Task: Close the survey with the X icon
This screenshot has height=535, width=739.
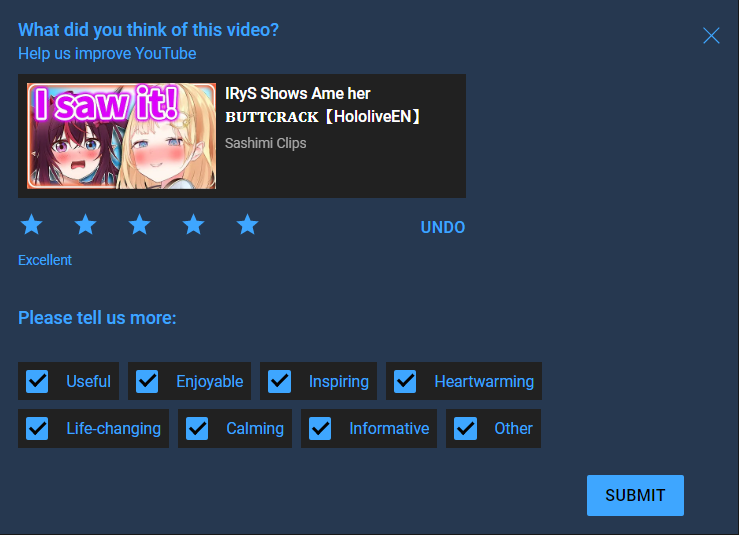Action: tap(711, 35)
